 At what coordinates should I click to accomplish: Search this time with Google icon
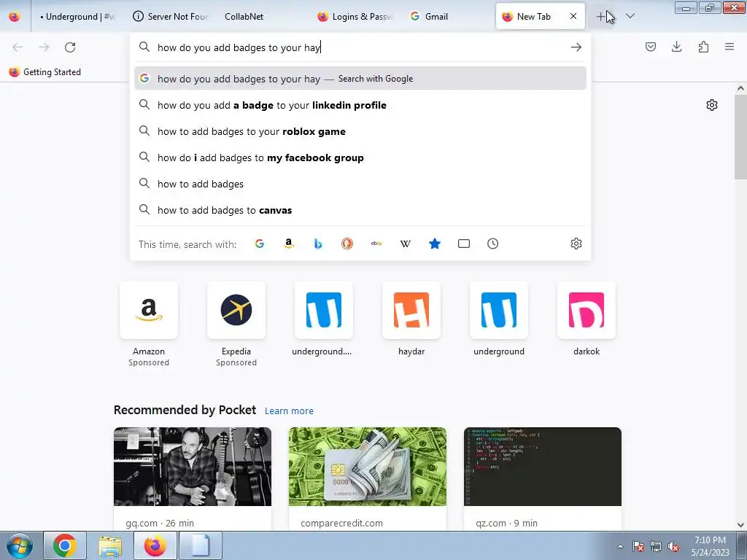(x=260, y=244)
